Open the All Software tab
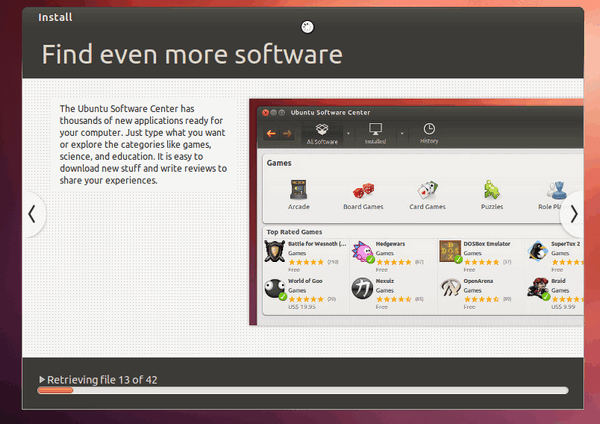This screenshot has height=424, width=600. pyautogui.click(x=322, y=133)
